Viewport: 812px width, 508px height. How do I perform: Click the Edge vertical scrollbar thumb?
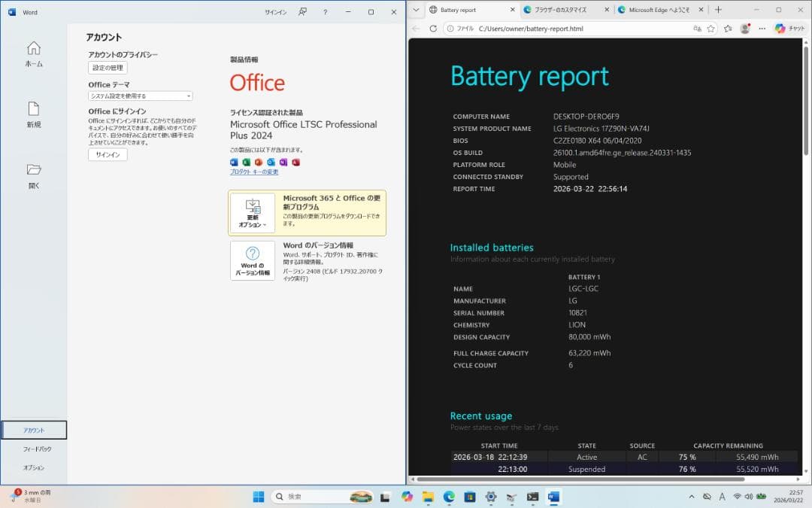tap(806, 102)
